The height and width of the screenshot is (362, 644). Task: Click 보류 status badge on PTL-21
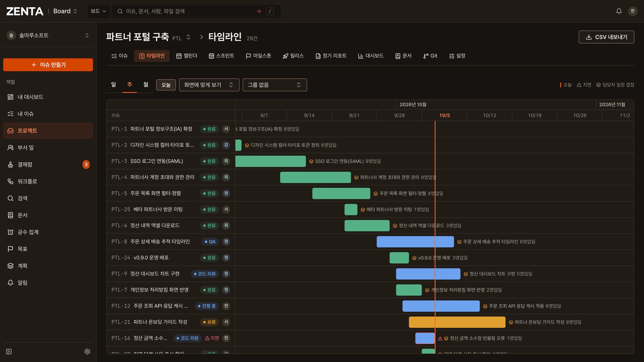click(x=209, y=322)
